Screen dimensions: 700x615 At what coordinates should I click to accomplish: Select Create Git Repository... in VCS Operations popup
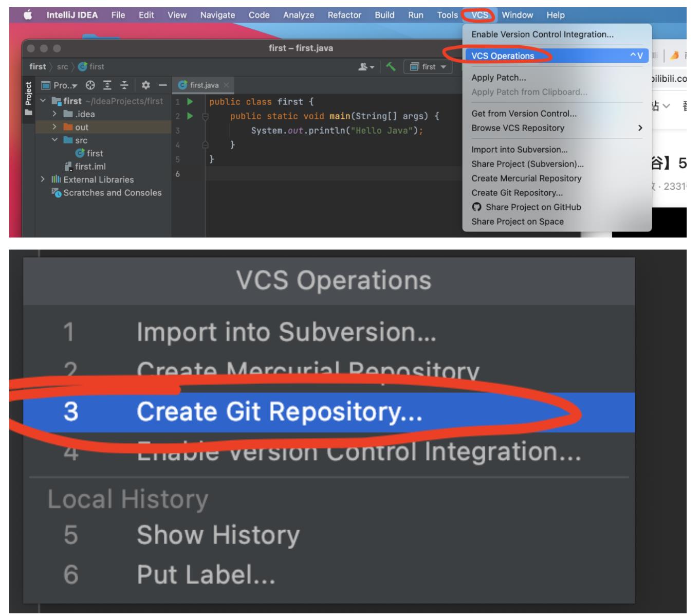329,412
